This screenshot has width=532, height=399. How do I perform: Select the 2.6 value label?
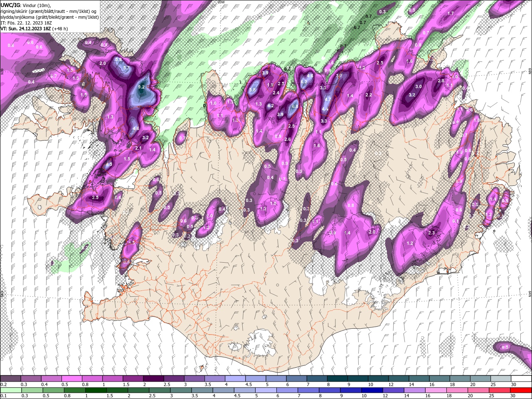[x=288, y=139]
